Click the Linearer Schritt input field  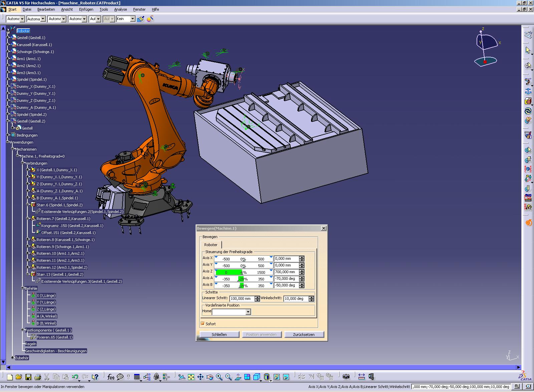click(x=242, y=299)
